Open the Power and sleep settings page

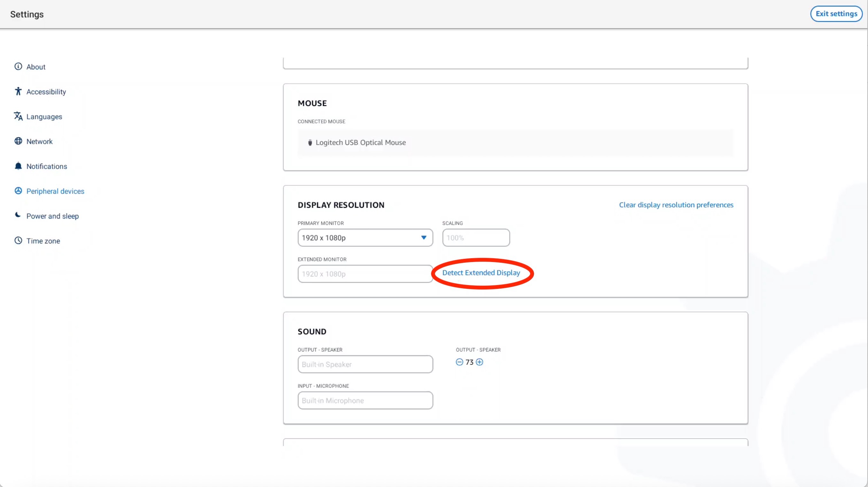click(52, 216)
